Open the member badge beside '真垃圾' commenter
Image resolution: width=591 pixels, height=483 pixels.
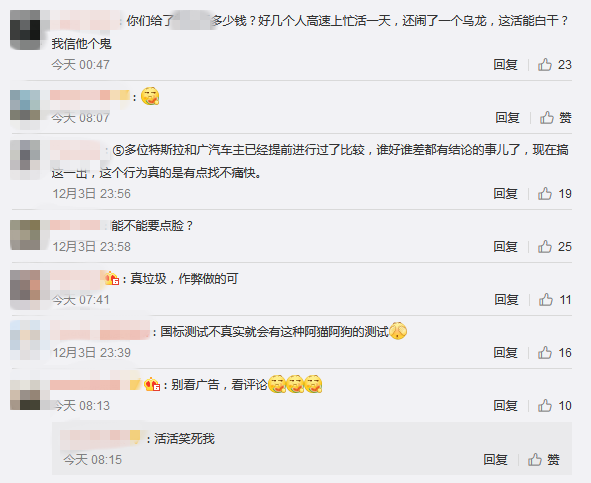pos(112,279)
